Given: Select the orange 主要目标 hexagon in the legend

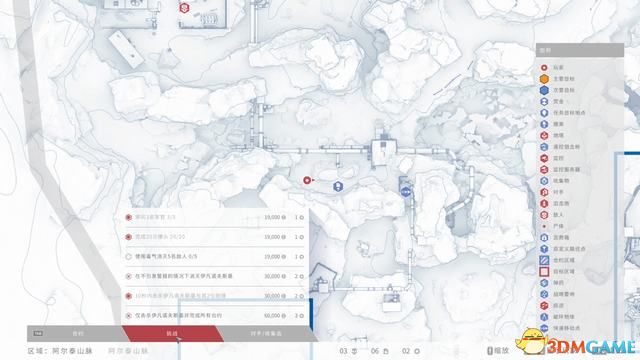Looking at the screenshot, I should point(544,79).
